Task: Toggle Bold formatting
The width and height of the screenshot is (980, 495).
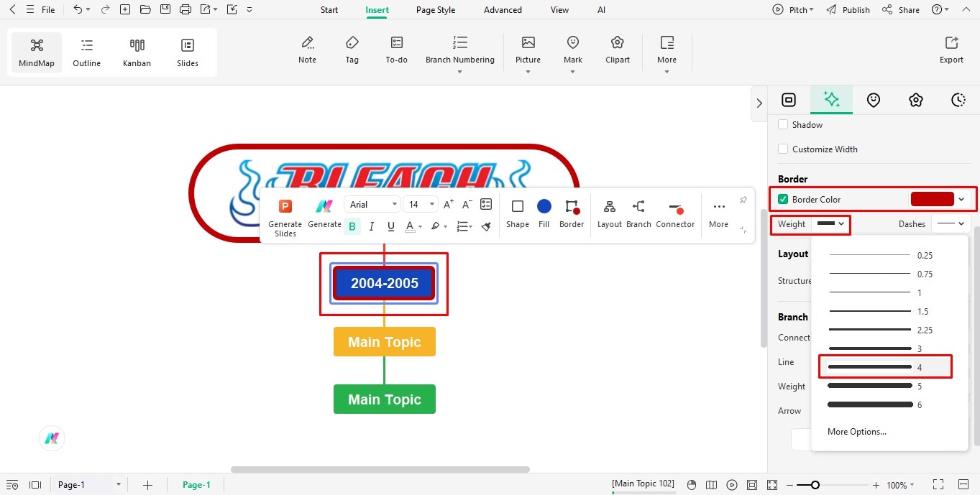Action: [352, 226]
